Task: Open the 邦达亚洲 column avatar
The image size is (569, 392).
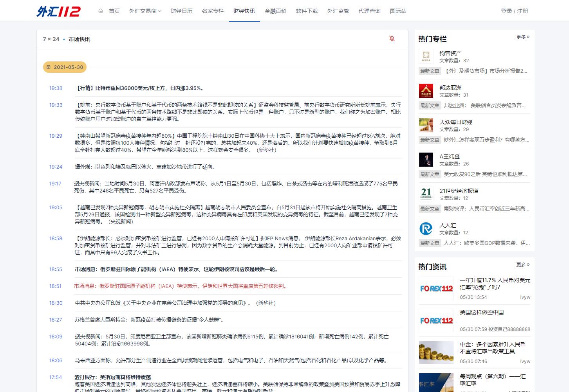Action: [x=426, y=91]
